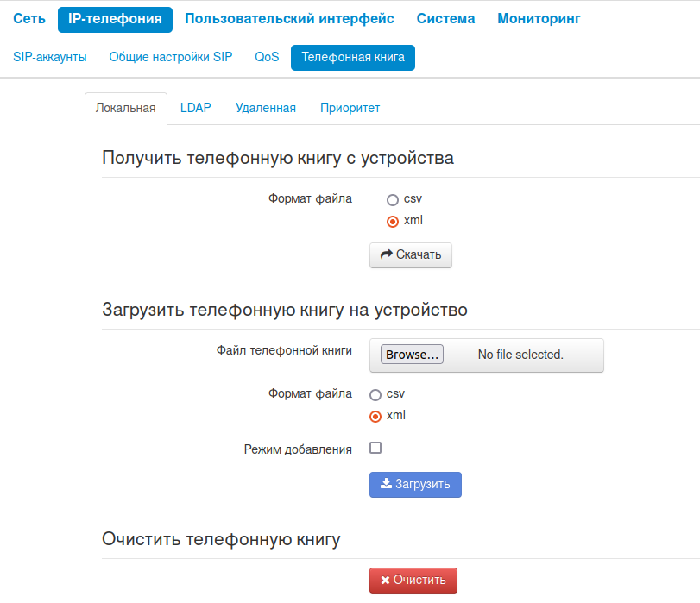Click the X icon on Очистить button
The image size is (700, 603).
385,580
